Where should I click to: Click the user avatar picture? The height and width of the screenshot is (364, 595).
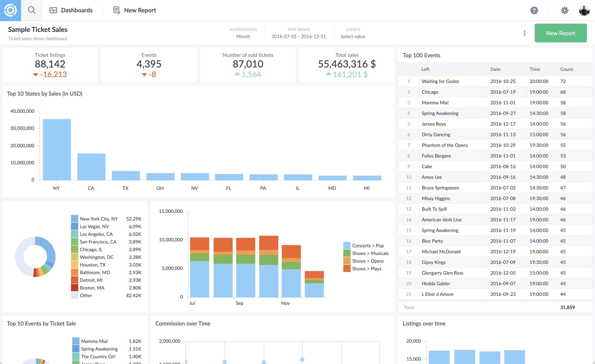[x=584, y=10]
